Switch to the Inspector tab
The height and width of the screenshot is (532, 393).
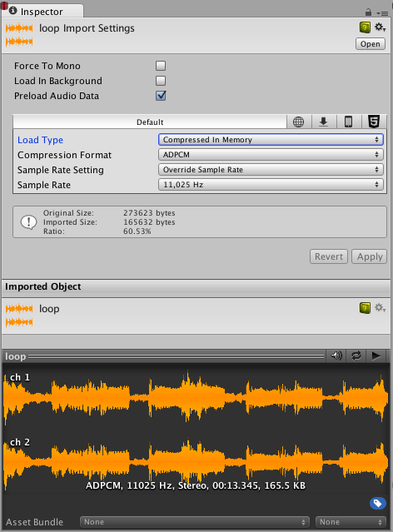[x=42, y=12]
